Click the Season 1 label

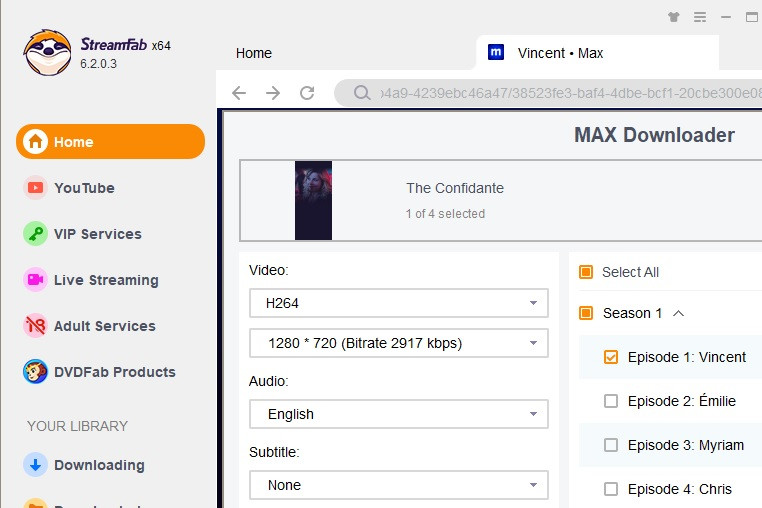[x=632, y=313]
